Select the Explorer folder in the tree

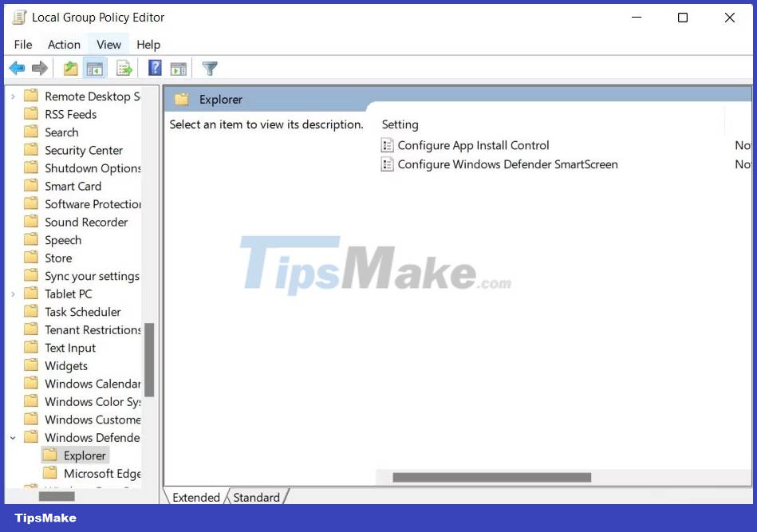pos(84,455)
